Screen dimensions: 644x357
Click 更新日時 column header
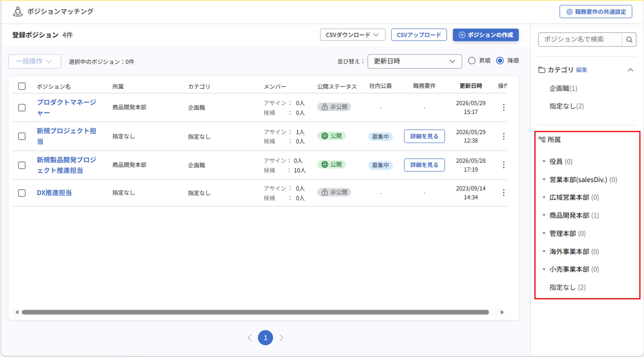click(471, 86)
